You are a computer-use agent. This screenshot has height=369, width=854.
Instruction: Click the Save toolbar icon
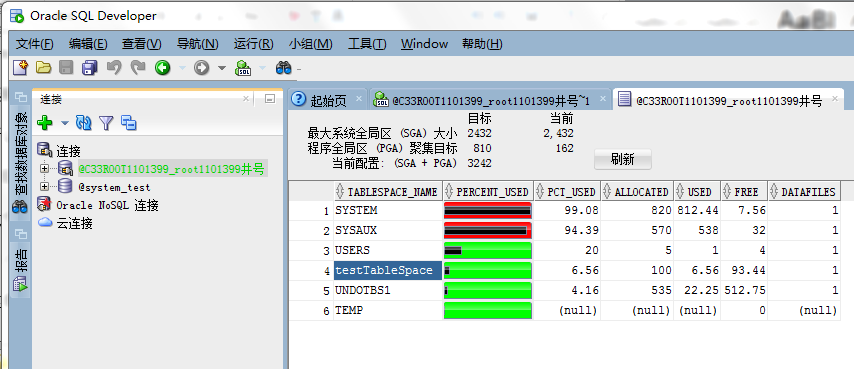click(x=66, y=67)
